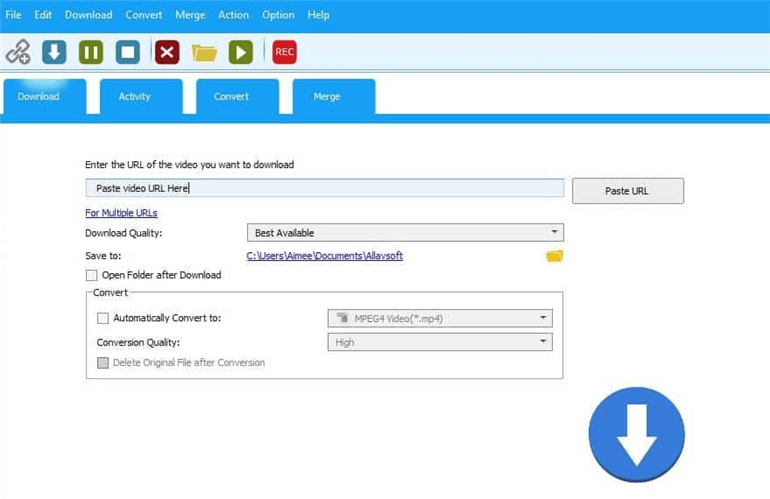The image size is (770, 499).
Task: Click the 'Convert' group box title
Action: (110, 293)
